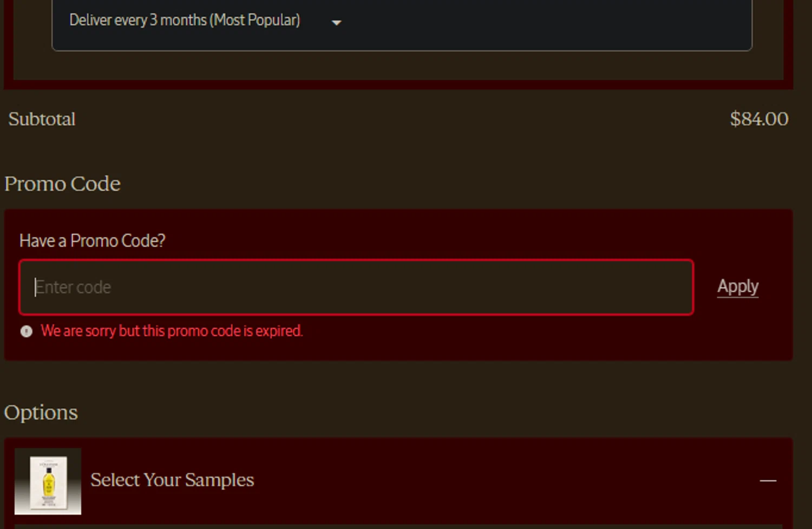
Task: Click the exclamation icon beside expired message
Action: (26, 331)
